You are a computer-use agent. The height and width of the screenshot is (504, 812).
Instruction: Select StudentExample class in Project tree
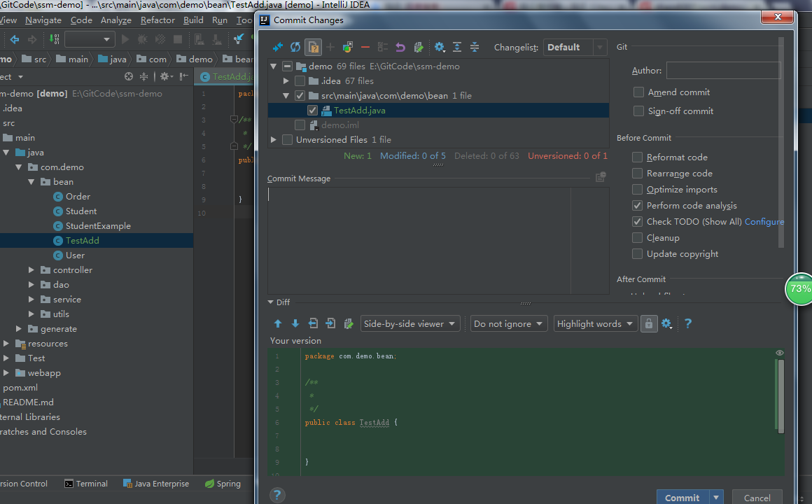click(98, 226)
